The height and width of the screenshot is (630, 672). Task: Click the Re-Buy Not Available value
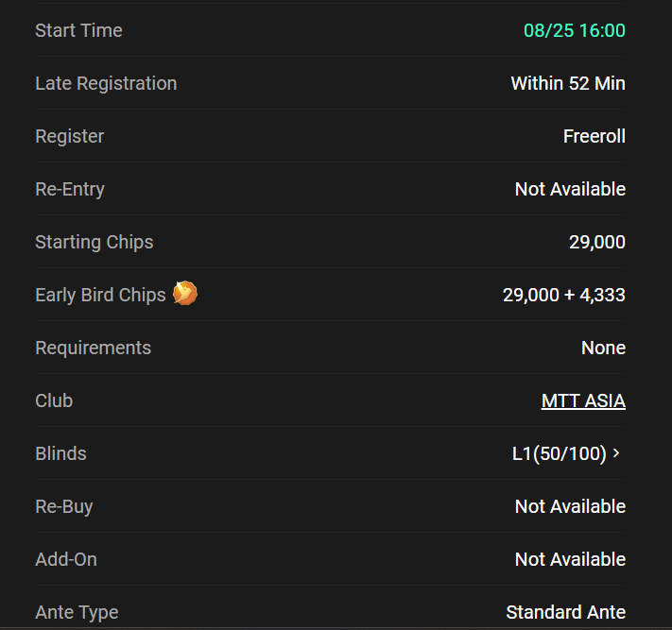tap(570, 506)
